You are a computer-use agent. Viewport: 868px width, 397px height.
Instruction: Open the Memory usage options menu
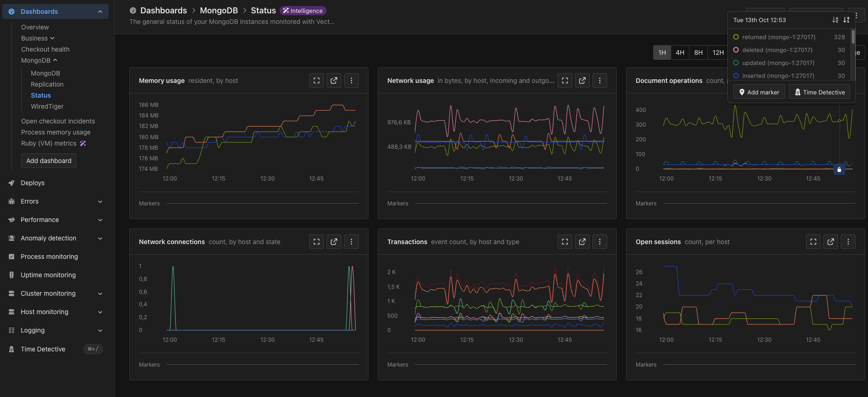click(x=351, y=81)
